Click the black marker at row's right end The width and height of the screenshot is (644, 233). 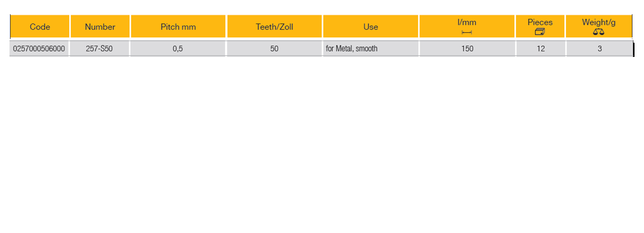pos(633,49)
